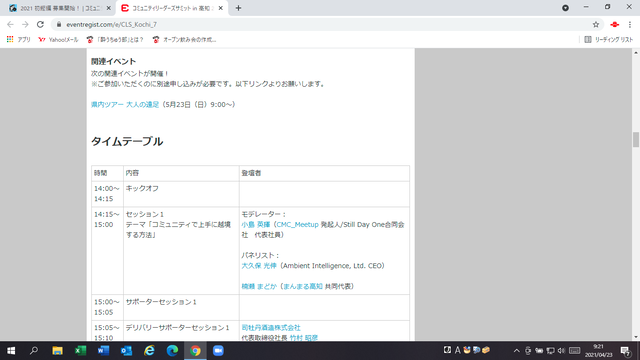Switch to the 2021 初級編 募集開始 tab
Viewport: 640px width, 360px height.
tap(60, 8)
